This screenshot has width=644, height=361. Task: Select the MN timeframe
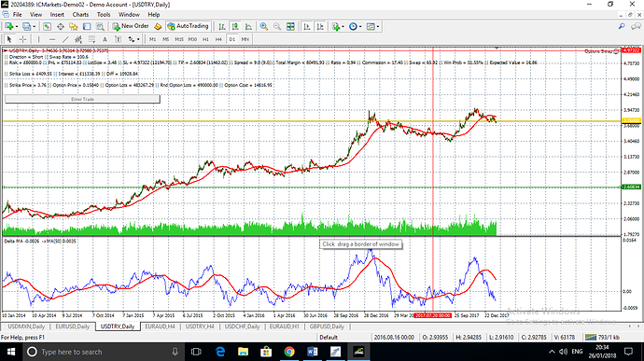pyautogui.click(x=245, y=39)
